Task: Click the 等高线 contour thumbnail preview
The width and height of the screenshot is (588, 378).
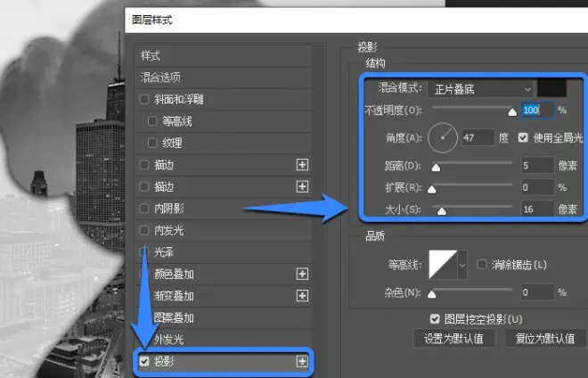Action: [443, 265]
